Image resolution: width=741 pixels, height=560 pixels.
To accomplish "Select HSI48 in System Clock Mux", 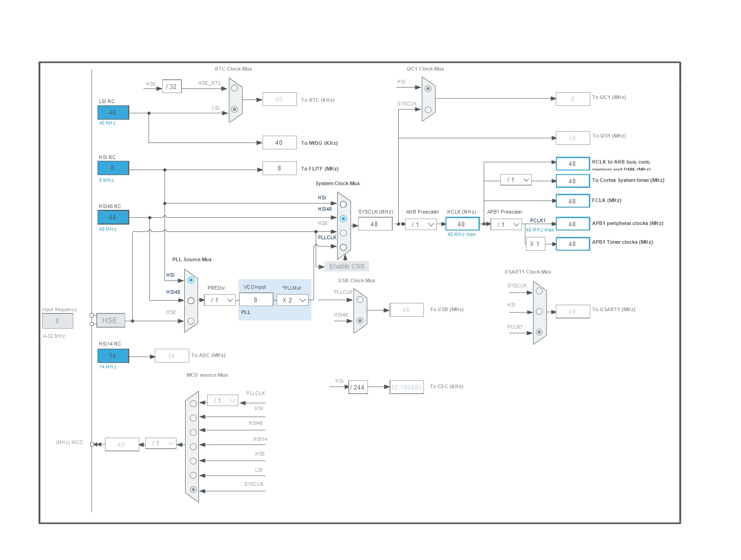I will 343,219.
